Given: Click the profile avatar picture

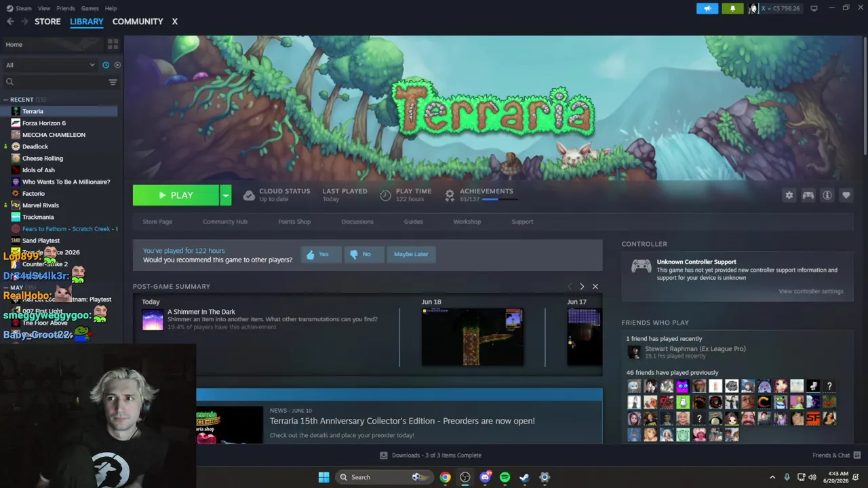Looking at the screenshot, I should click(753, 8).
